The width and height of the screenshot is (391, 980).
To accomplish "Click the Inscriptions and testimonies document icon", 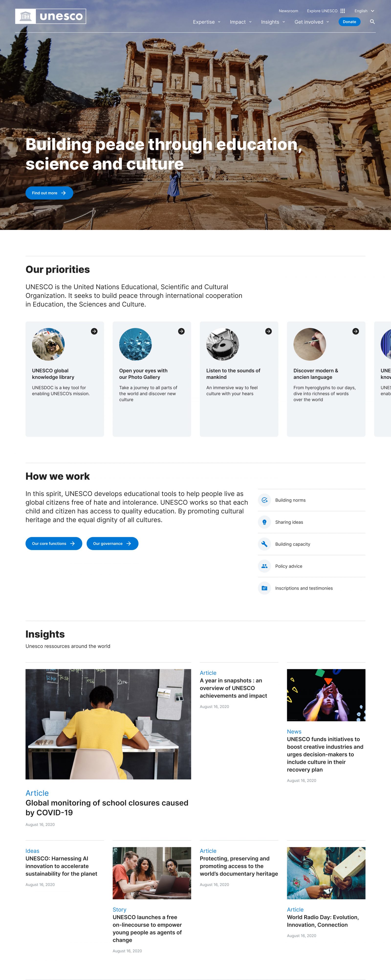I will pos(264,588).
